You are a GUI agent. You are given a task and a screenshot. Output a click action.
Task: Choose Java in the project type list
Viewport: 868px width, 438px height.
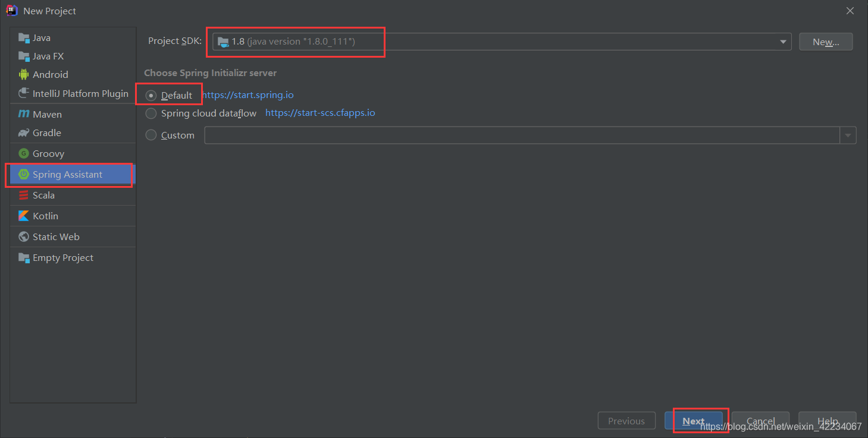point(73,38)
